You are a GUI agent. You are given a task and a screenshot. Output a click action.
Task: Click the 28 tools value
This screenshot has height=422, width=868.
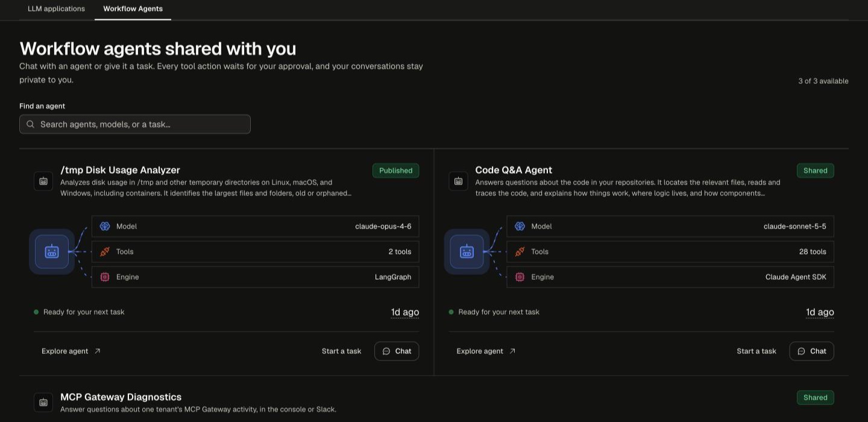pos(813,251)
